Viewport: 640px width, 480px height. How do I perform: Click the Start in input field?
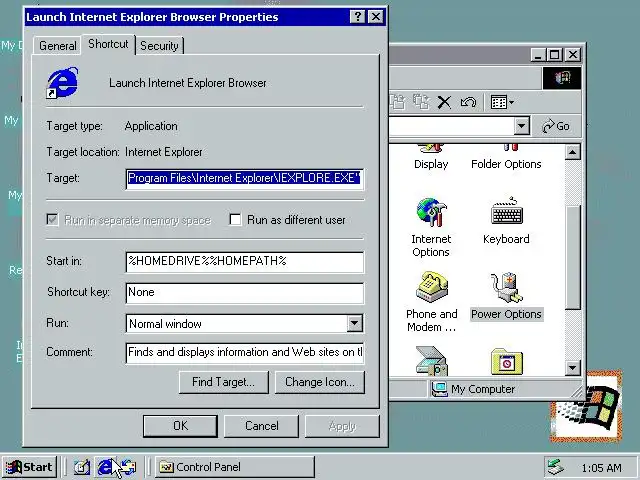(x=244, y=262)
